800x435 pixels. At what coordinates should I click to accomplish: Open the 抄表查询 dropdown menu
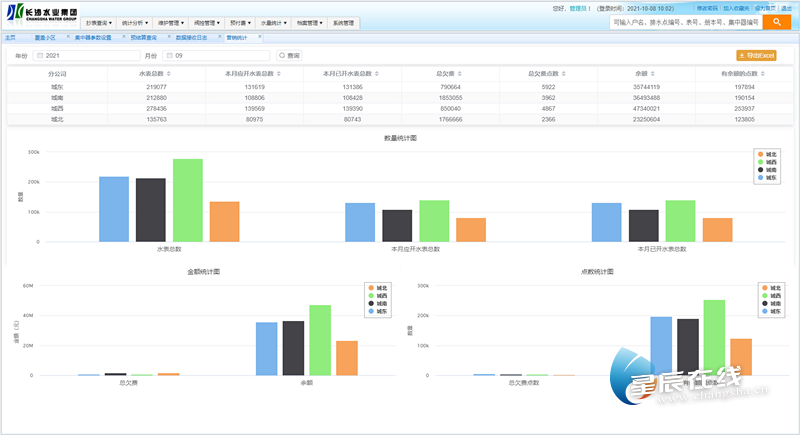coord(97,22)
